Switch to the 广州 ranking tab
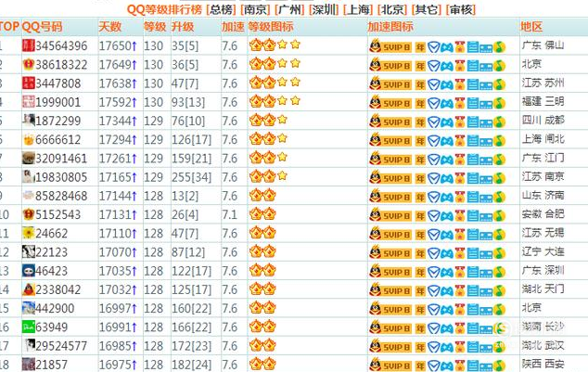Viewport: 588px width, 372px height. coord(289,9)
